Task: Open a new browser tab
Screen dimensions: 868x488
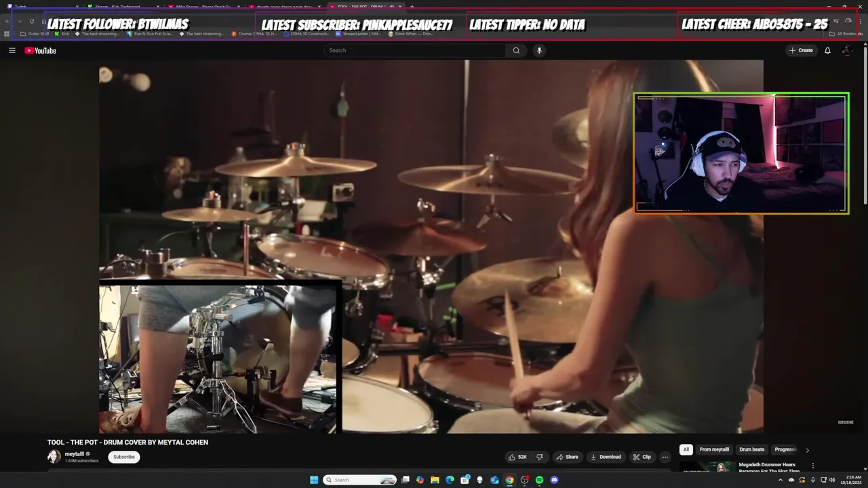Action: point(412,7)
